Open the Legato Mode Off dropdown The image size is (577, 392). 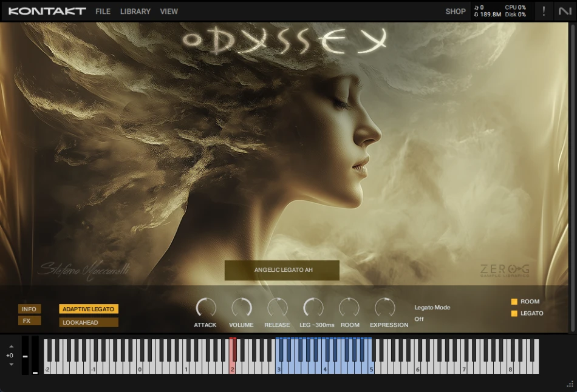point(419,319)
